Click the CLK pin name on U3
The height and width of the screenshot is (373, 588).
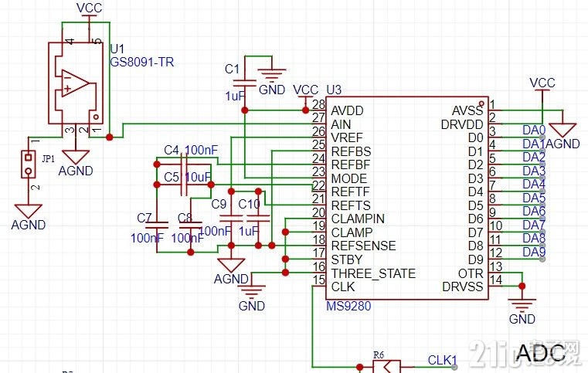click(x=343, y=287)
